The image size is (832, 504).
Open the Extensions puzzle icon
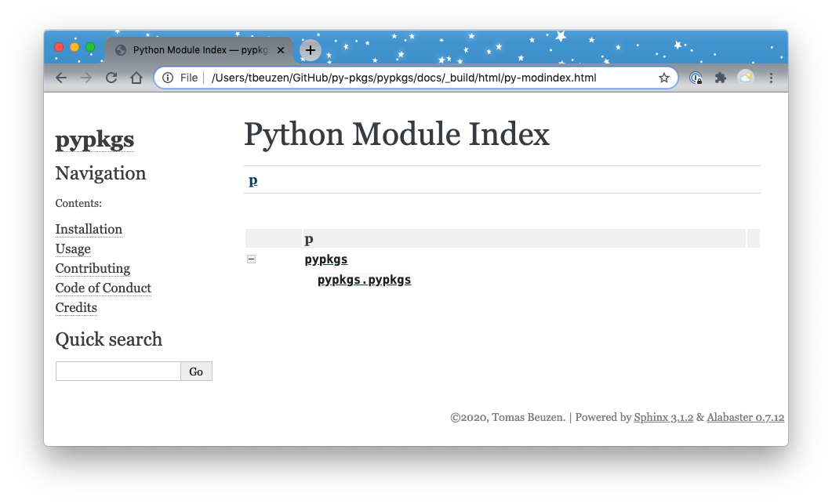720,78
